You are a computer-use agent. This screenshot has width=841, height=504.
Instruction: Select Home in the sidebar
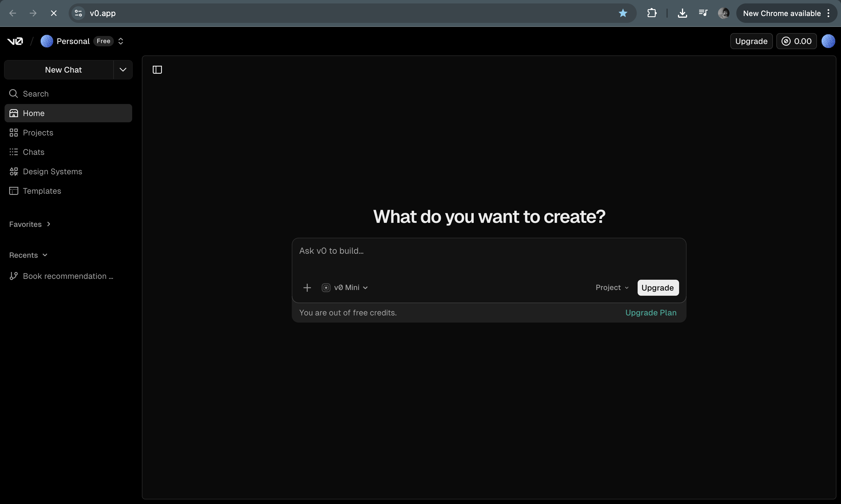click(x=34, y=113)
